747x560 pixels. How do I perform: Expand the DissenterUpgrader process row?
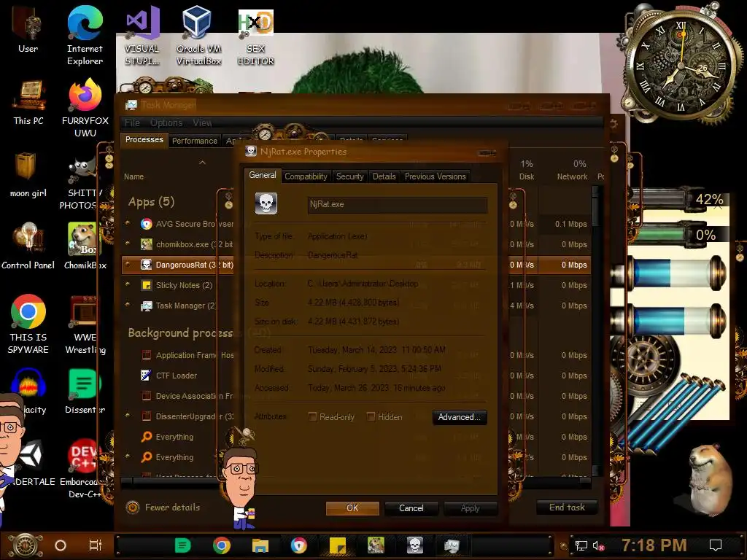(x=128, y=415)
